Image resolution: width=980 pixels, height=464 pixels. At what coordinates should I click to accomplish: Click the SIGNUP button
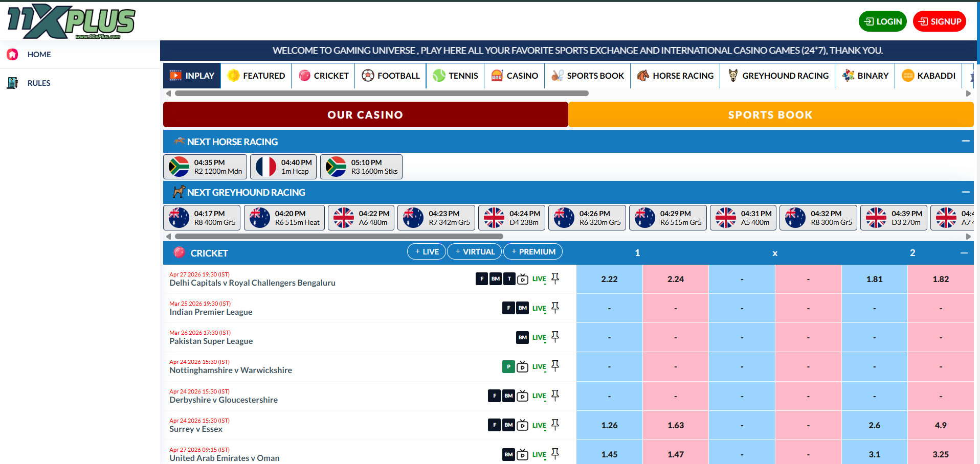click(940, 21)
